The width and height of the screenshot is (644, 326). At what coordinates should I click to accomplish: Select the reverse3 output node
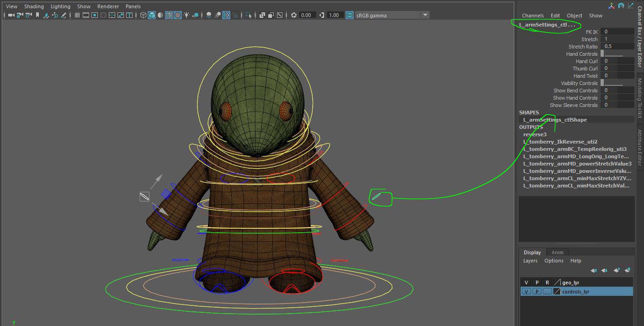pos(535,134)
